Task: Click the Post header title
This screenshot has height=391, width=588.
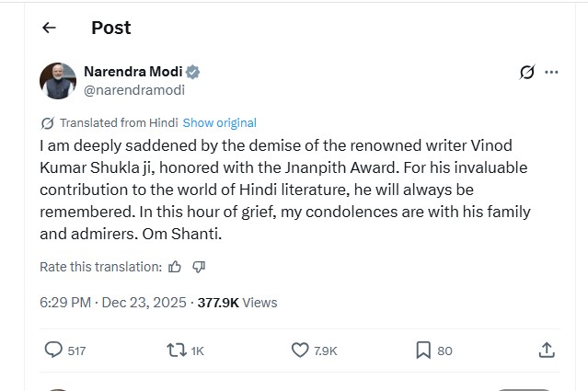Action: coord(110,28)
